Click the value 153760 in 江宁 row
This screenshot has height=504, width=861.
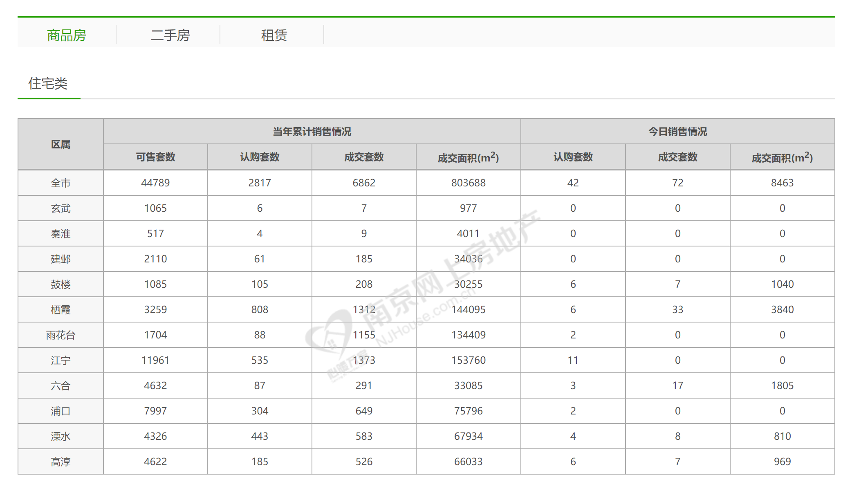[x=469, y=360]
